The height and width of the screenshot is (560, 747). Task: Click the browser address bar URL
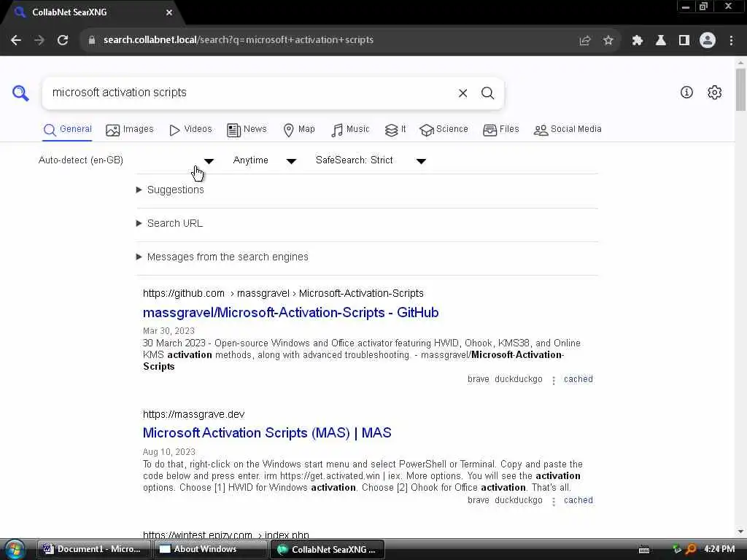pos(239,40)
